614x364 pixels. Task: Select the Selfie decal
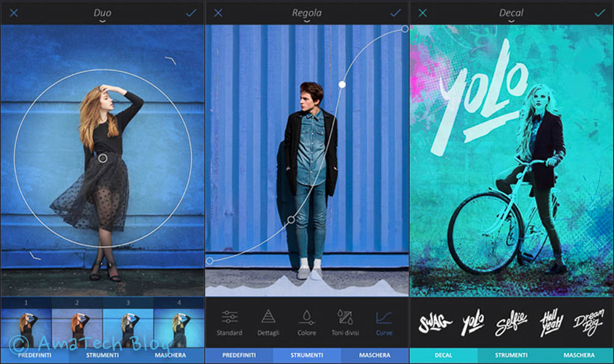point(511,323)
